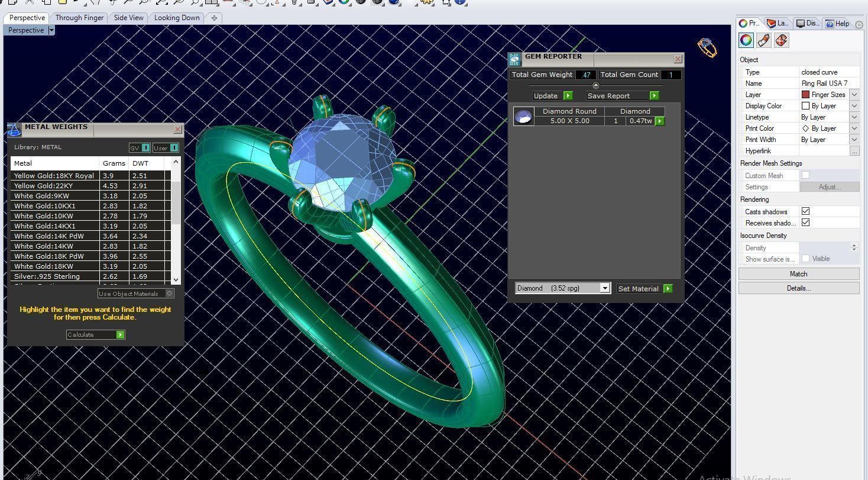Open the Object properties color-wheel icon
Screen dimensions: 868x480
point(746,40)
